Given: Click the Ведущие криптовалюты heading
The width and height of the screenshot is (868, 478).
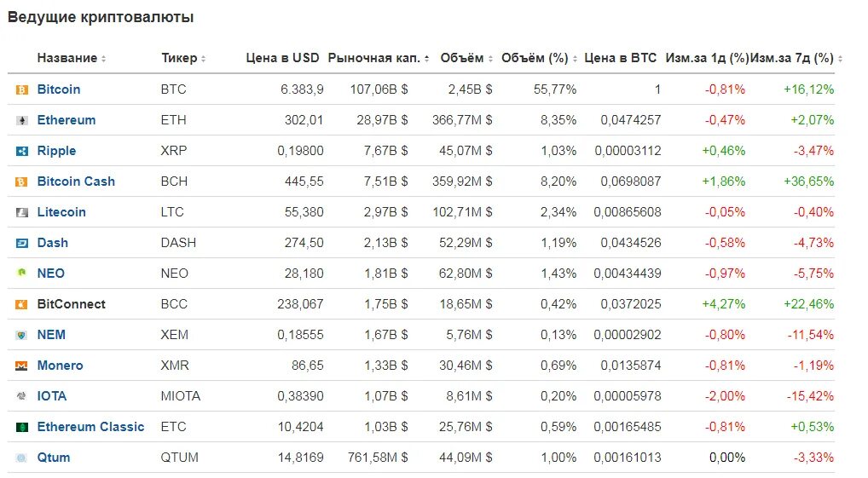Looking at the screenshot, I should click(x=101, y=17).
